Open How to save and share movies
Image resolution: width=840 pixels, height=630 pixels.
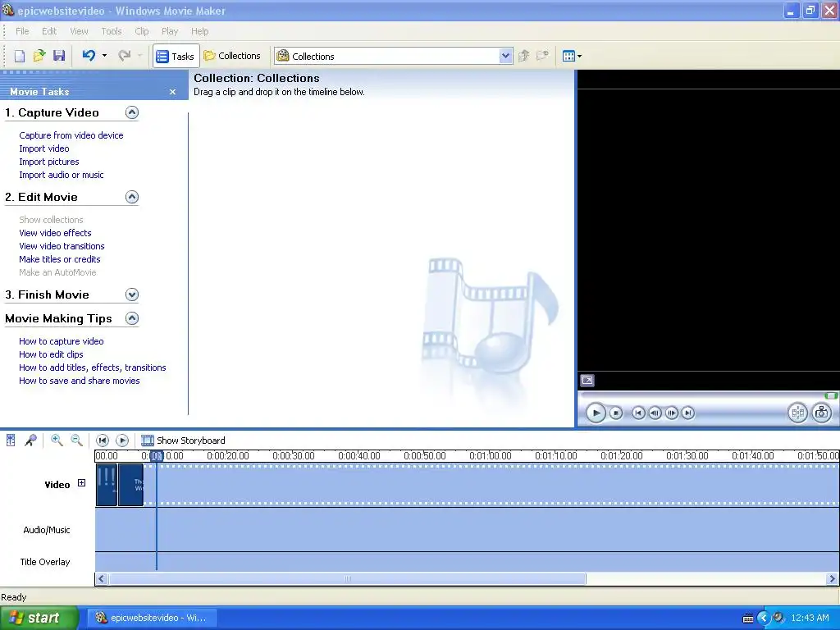pyautogui.click(x=80, y=381)
